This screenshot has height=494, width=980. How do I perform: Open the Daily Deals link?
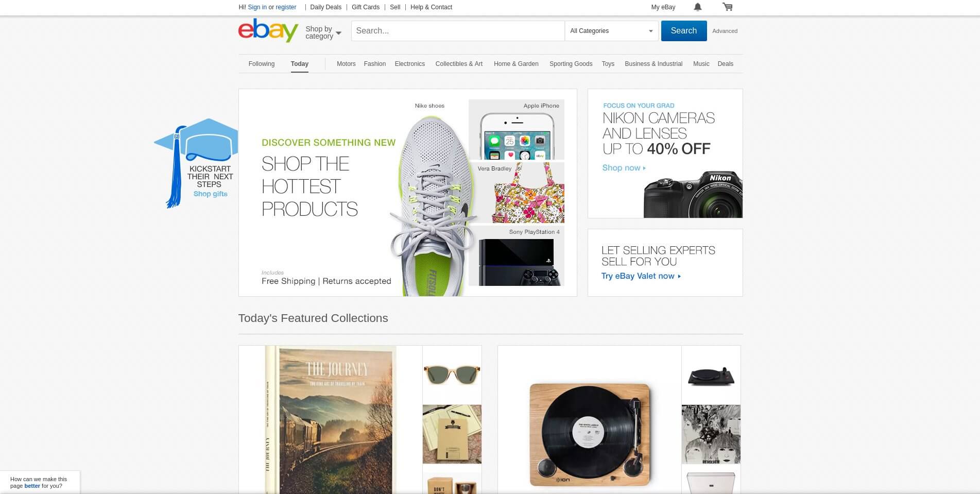(x=325, y=7)
